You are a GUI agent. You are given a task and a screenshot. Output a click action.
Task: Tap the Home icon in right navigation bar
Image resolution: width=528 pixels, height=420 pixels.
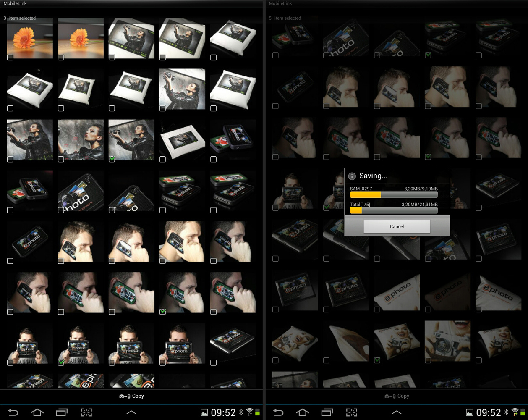pyautogui.click(x=303, y=412)
